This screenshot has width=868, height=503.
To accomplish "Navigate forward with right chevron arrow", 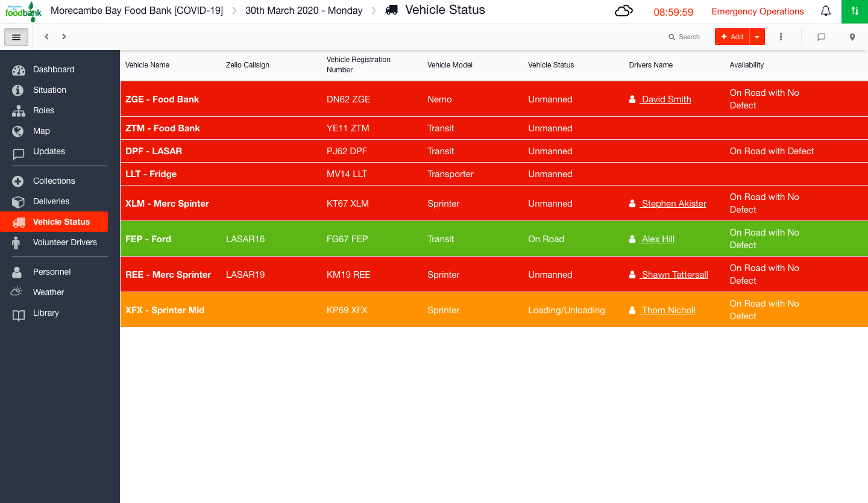I will click(64, 37).
